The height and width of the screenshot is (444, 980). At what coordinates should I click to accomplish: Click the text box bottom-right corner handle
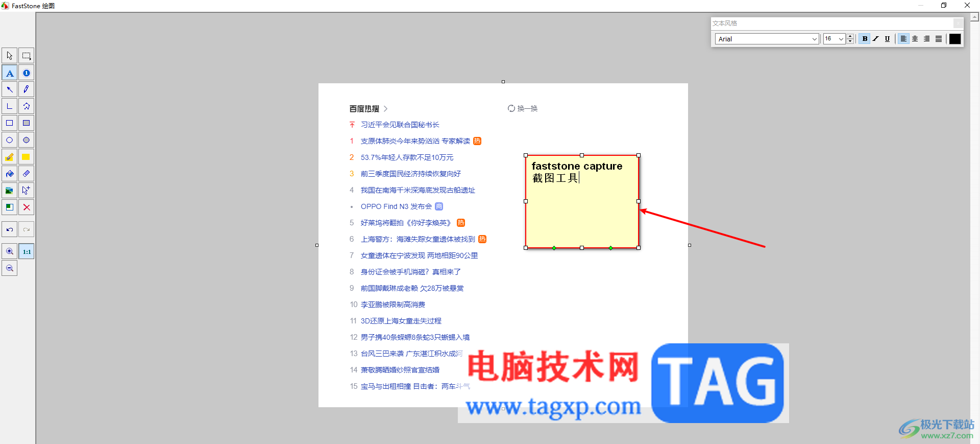point(639,248)
